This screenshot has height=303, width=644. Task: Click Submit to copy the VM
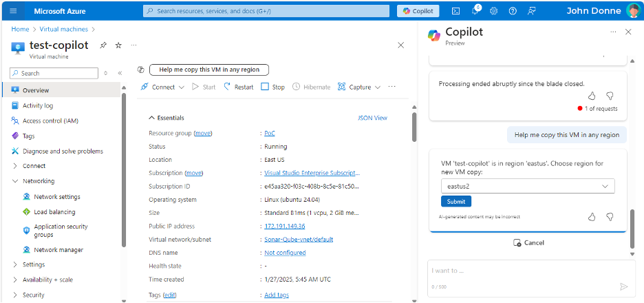coord(456,202)
